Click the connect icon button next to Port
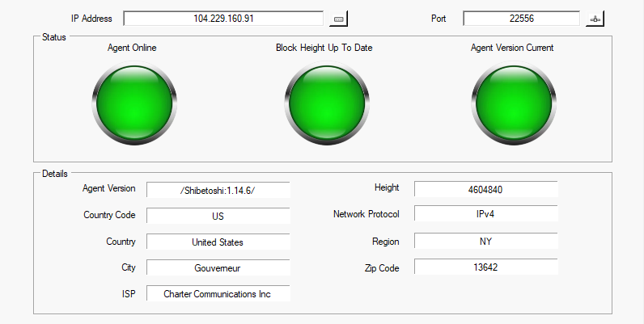The height and width of the screenshot is (324, 644). pyautogui.click(x=595, y=19)
